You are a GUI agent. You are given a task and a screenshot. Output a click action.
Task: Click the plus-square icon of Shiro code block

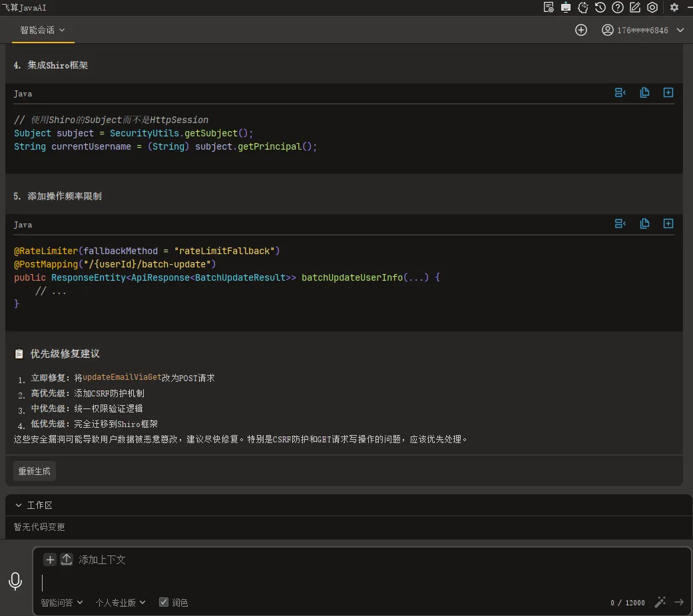tap(668, 92)
